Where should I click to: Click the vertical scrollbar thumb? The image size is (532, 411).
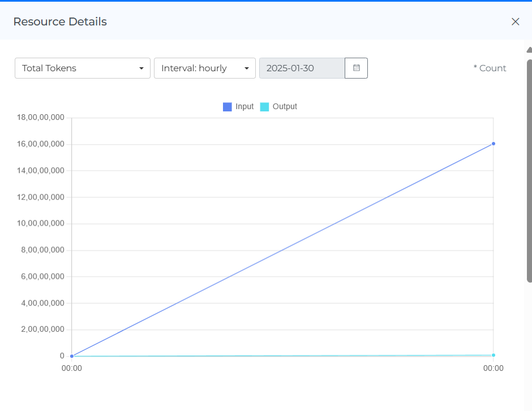pos(529,170)
